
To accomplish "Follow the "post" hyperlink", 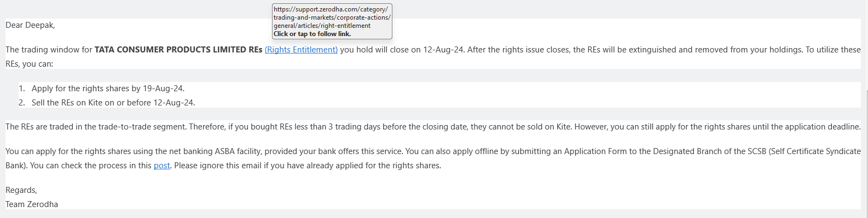I will pyautogui.click(x=161, y=166).
